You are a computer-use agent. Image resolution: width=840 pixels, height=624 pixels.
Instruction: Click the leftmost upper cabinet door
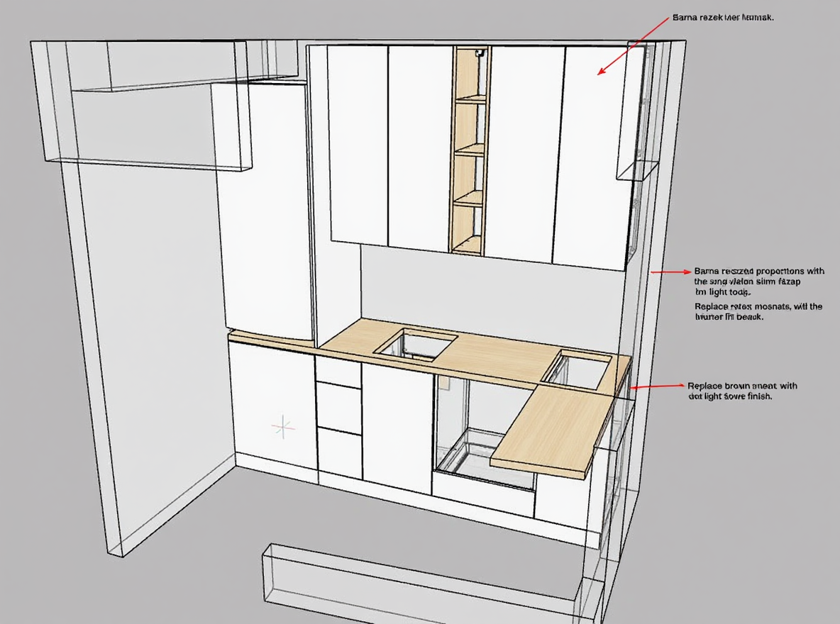[x=357, y=145]
